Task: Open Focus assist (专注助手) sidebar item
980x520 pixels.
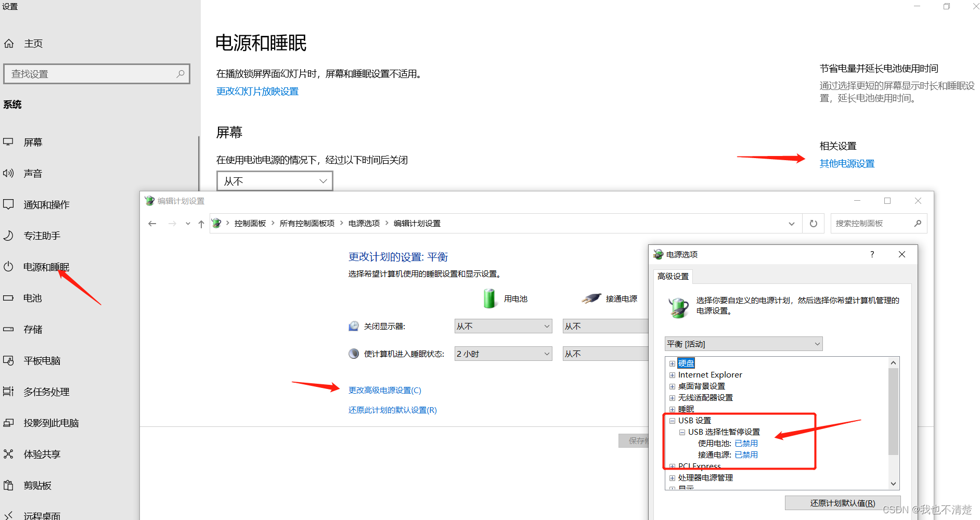Action: (42, 236)
